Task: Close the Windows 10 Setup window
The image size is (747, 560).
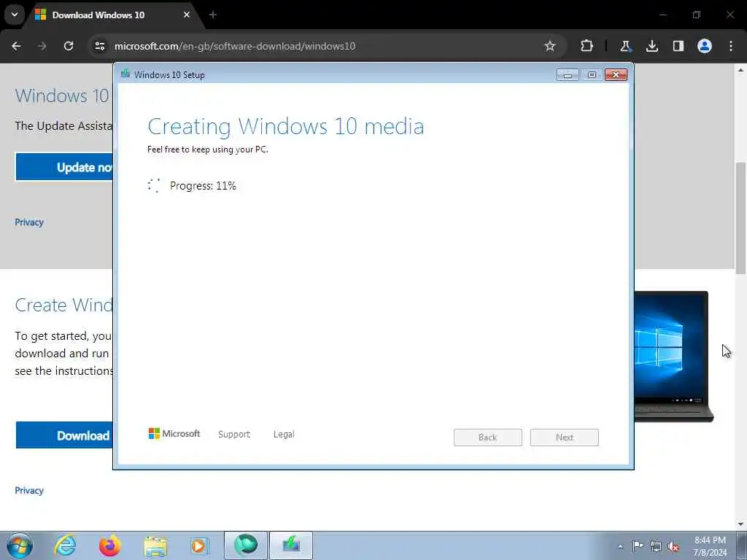Action: coord(616,75)
